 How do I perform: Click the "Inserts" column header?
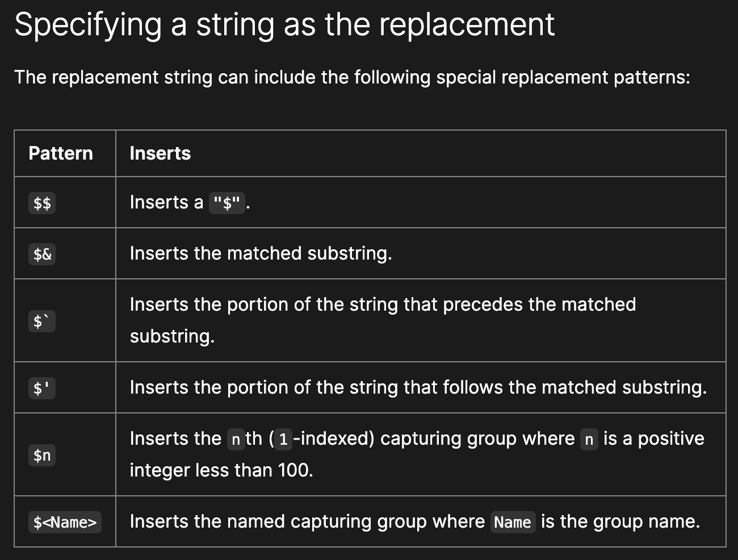click(x=160, y=153)
